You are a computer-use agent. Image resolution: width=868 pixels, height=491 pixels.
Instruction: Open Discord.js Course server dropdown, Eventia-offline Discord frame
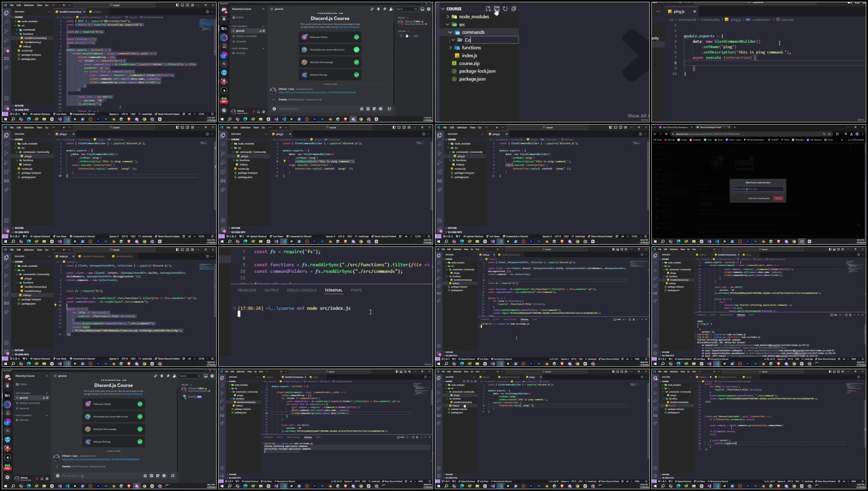tap(263, 9)
